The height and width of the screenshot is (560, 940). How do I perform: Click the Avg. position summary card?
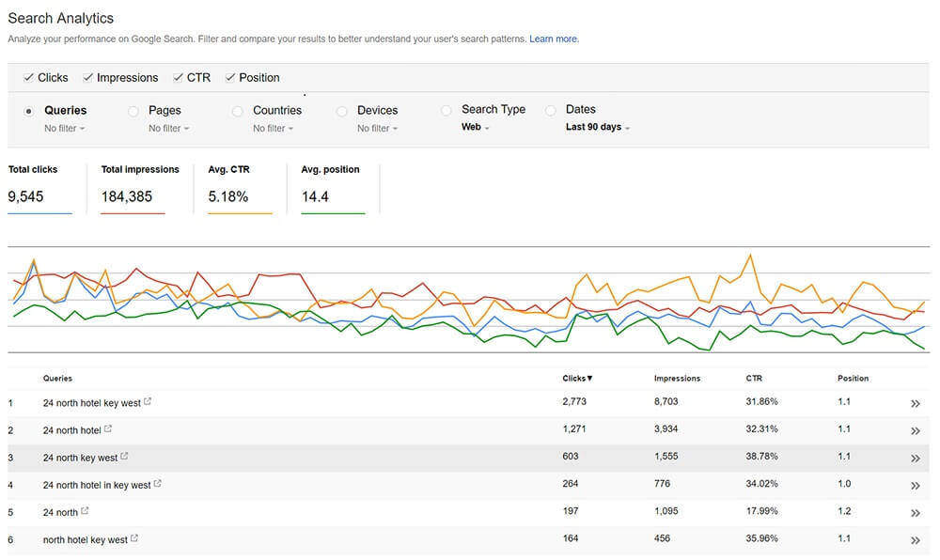pos(333,188)
